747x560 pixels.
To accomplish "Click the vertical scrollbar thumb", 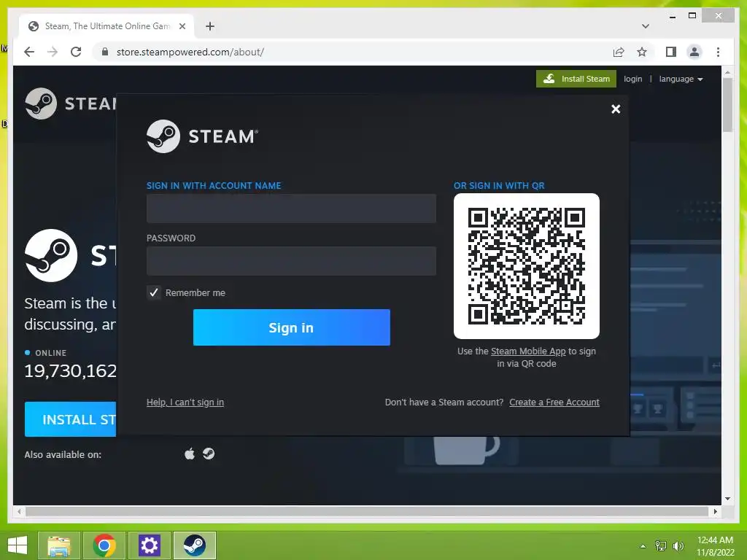I will pos(727,105).
